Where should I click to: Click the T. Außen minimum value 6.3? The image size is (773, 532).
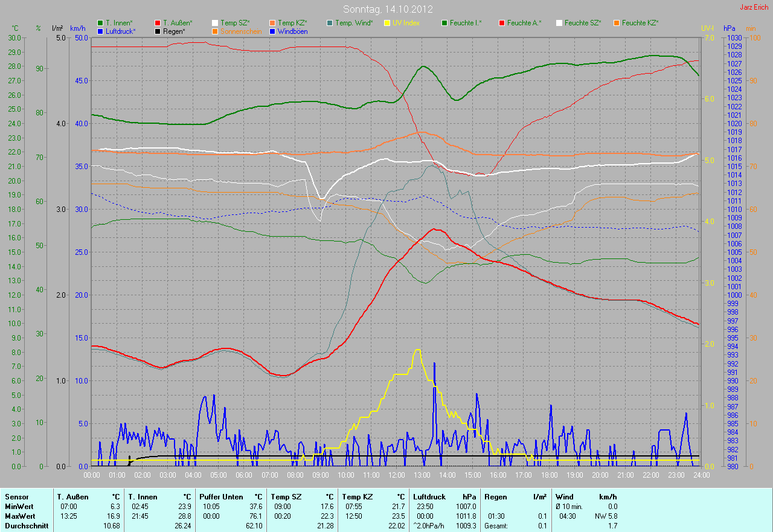click(115, 507)
